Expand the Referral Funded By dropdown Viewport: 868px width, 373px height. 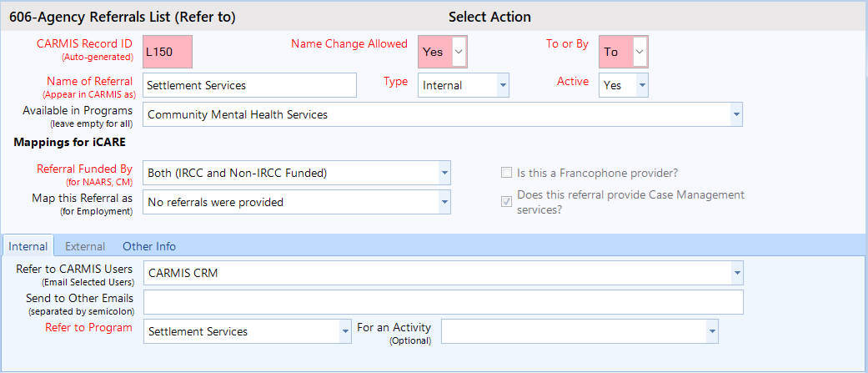click(444, 173)
